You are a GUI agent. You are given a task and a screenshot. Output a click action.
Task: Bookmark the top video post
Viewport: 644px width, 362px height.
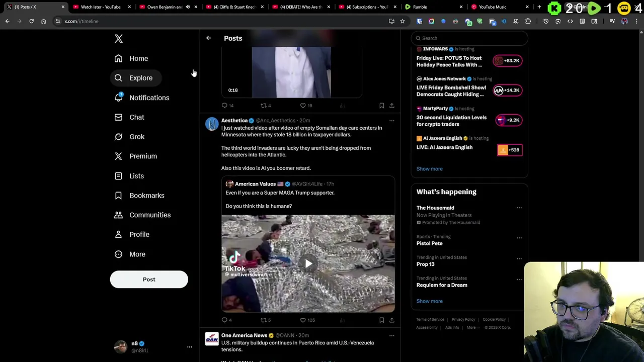coord(382,106)
